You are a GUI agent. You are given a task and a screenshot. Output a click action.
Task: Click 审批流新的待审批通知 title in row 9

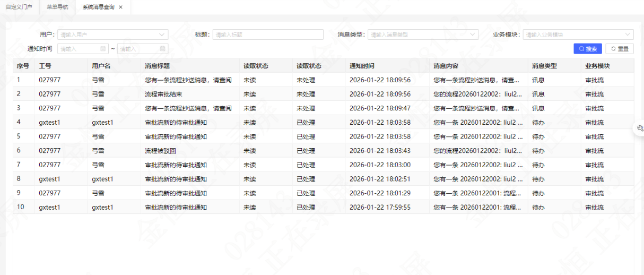point(176,193)
